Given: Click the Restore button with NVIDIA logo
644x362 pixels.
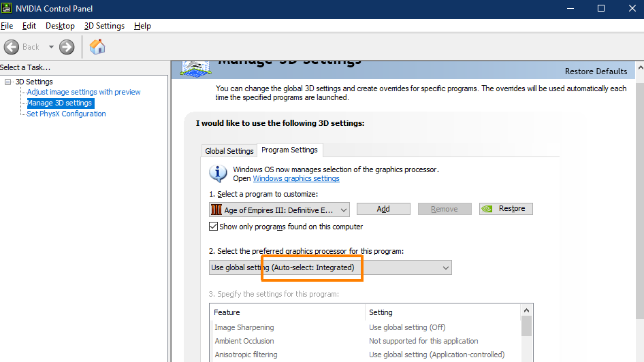Looking at the screenshot, I should (x=506, y=208).
